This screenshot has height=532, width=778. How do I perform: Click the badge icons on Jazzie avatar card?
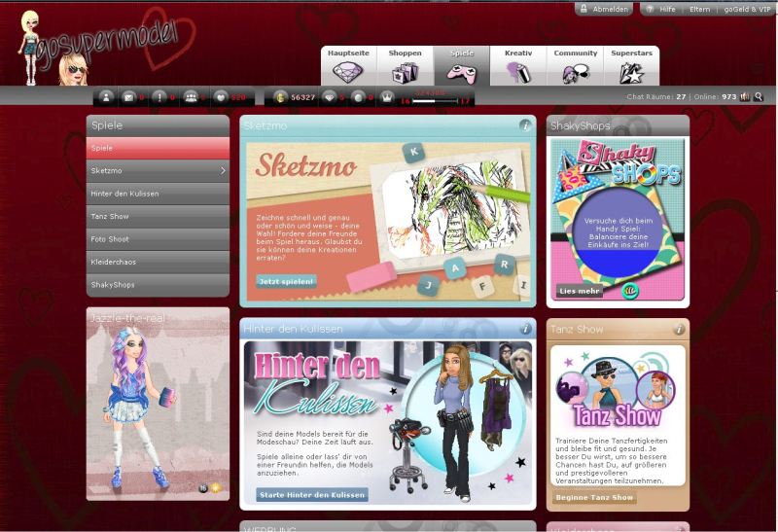tap(210, 488)
